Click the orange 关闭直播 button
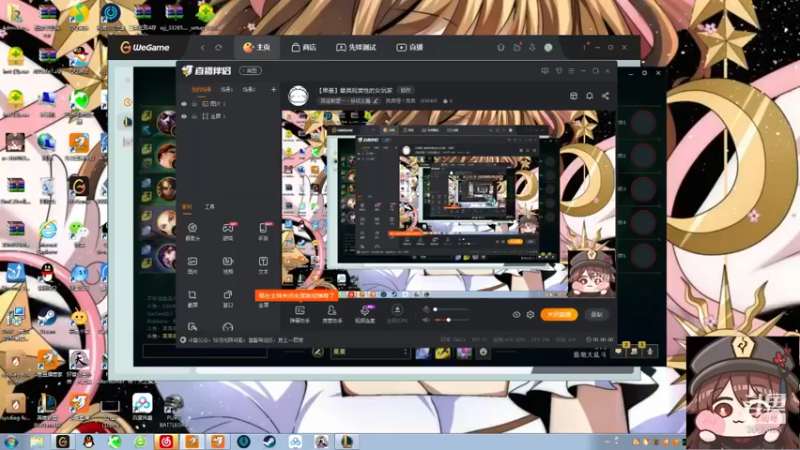 click(x=559, y=315)
